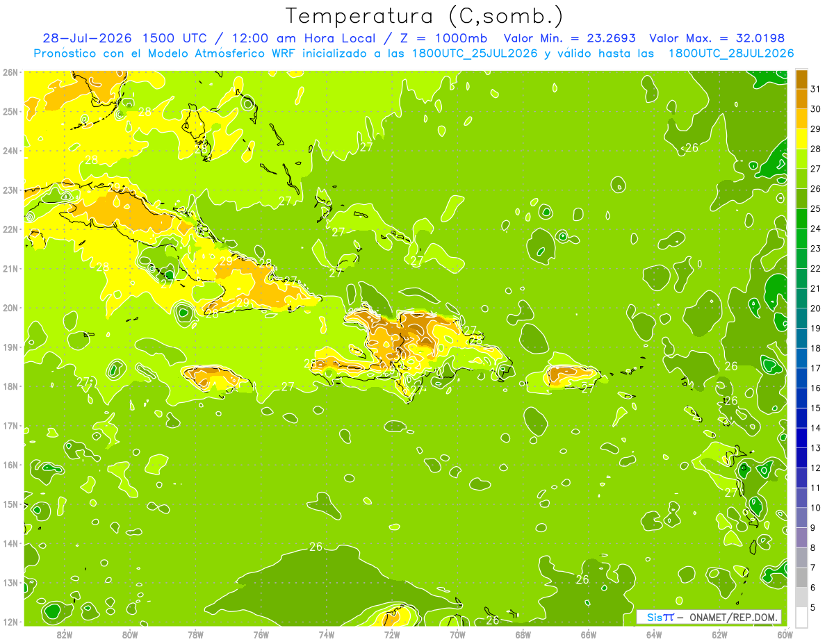Select the purple legend swatch between 9 and 10
This screenshot has height=644, width=834.
(x=801, y=518)
